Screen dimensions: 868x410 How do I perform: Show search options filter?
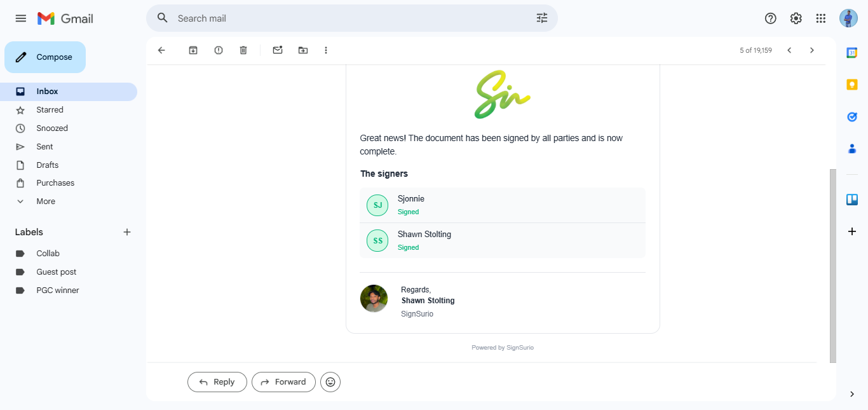pyautogui.click(x=542, y=18)
